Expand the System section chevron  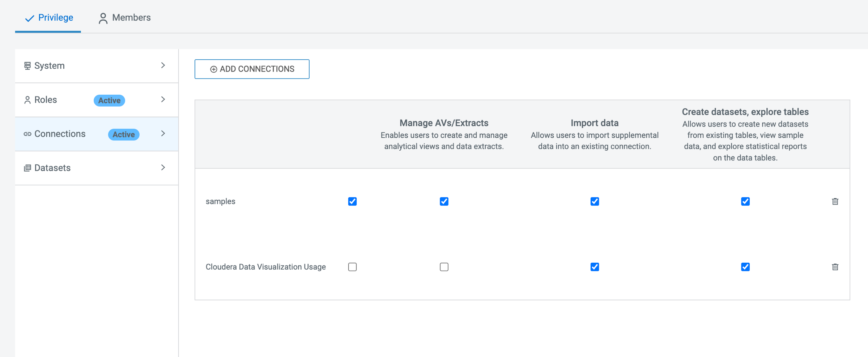pos(163,65)
